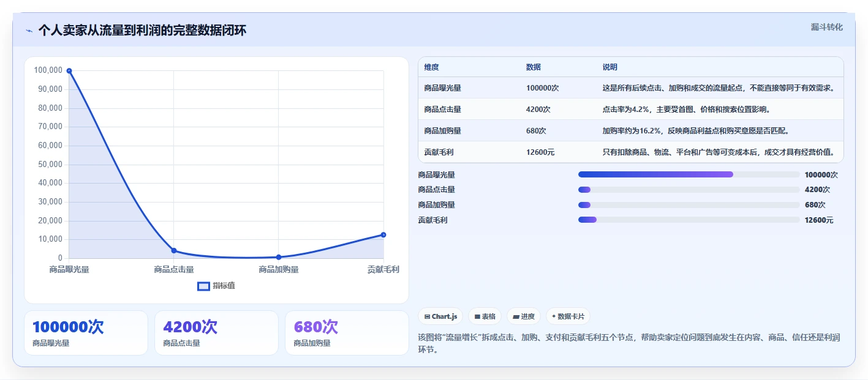Select the 贡献毛利 table row cell
Screen dimensions: 868x380
click(439, 152)
